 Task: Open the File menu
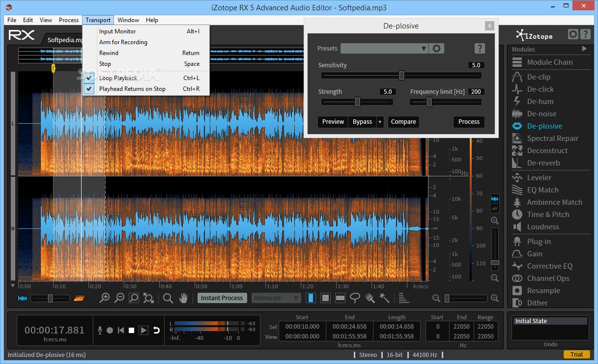[x=12, y=20]
